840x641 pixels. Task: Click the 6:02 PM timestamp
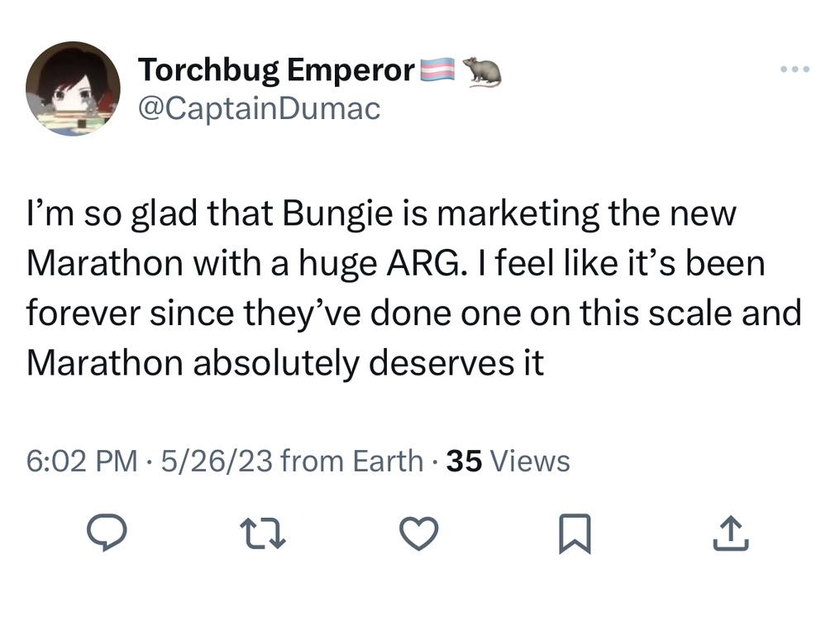pos(81,461)
